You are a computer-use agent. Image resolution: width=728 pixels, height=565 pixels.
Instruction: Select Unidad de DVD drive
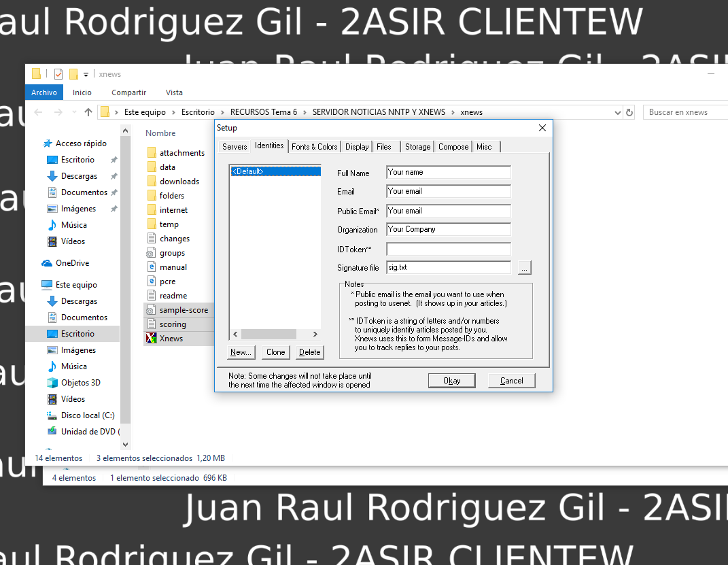point(90,432)
